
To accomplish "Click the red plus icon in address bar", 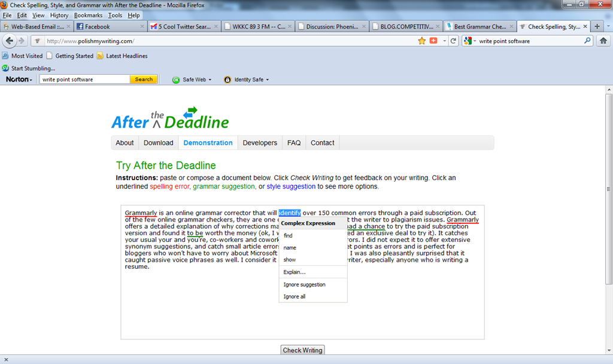I will pos(433,40).
